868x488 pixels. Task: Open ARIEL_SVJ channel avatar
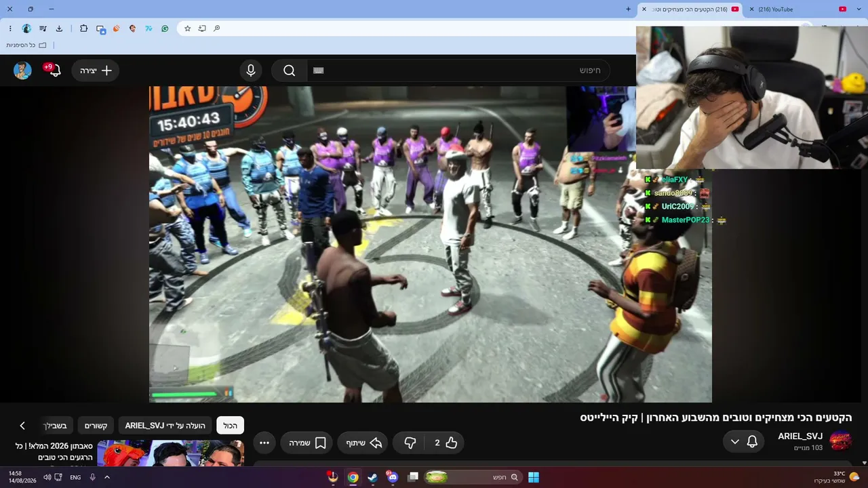pyautogui.click(x=840, y=441)
